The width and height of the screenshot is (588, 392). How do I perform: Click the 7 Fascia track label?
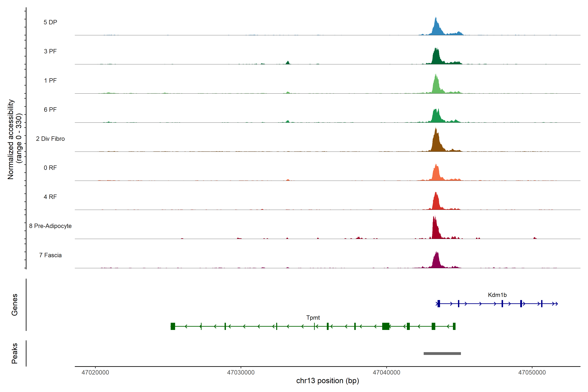(50, 255)
